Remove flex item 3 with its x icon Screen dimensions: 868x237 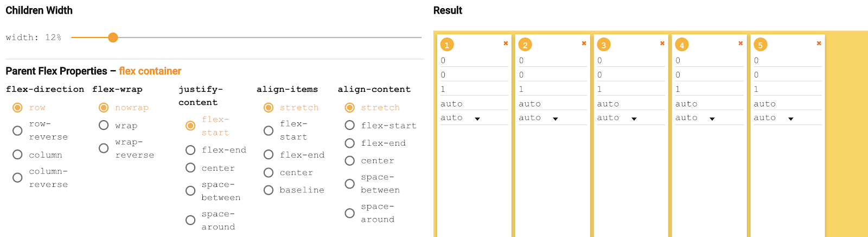coord(662,43)
